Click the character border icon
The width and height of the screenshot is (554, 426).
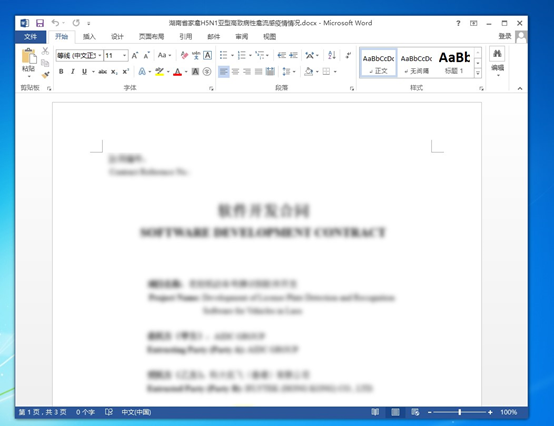pos(208,55)
